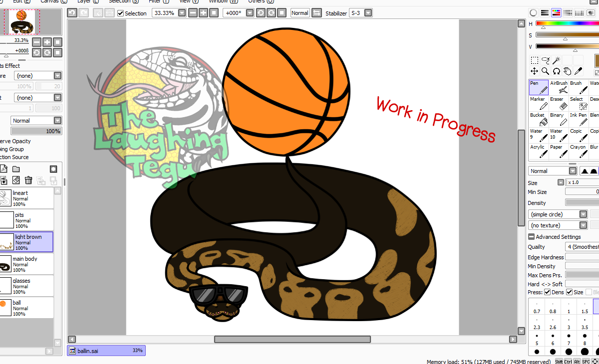Screen dimensions: 599x364
Task: Select the Crayon brush
Action: tap(579, 151)
